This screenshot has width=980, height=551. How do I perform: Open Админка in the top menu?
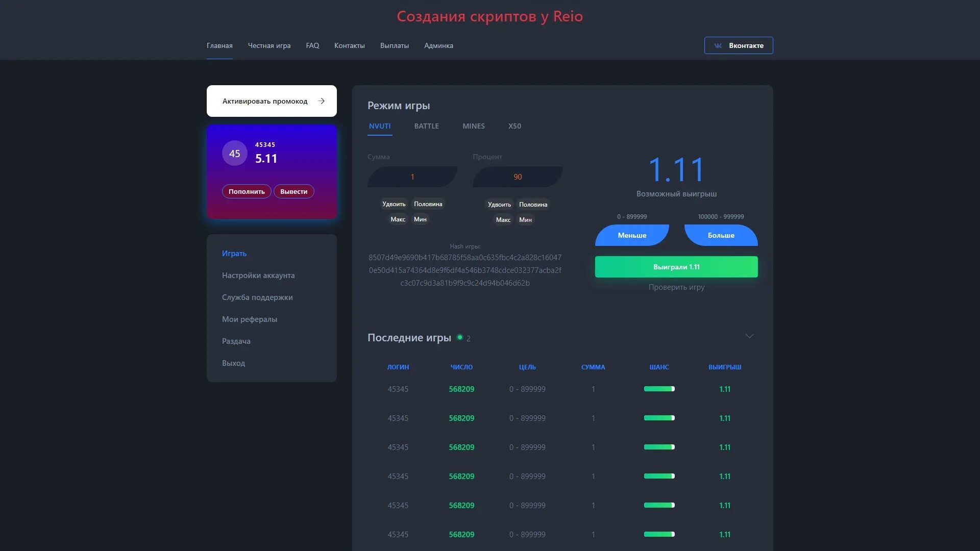point(438,45)
